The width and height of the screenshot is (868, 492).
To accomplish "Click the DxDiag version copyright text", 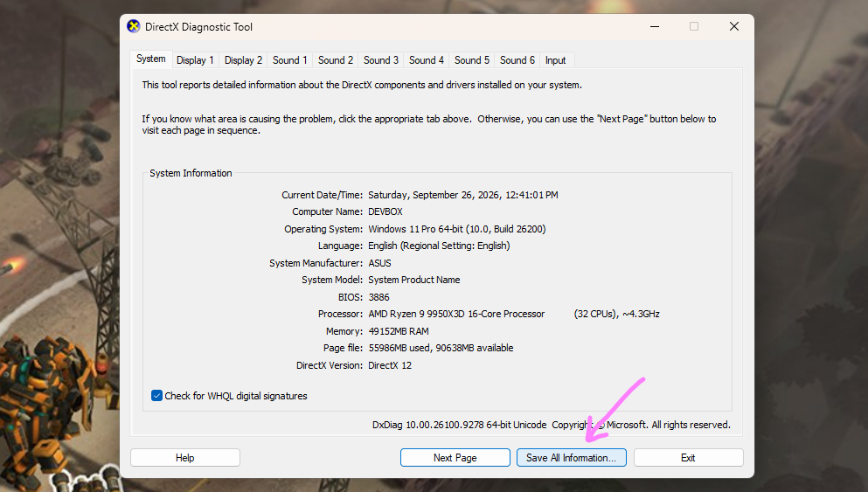I will coord(552,425).
